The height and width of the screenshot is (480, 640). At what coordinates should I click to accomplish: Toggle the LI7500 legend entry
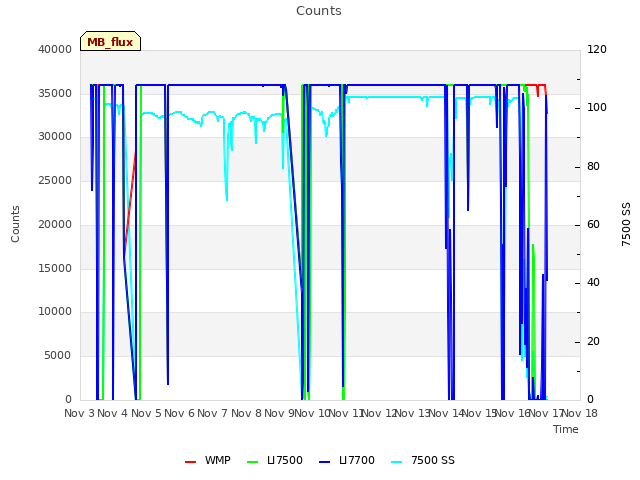click(275, 460)
